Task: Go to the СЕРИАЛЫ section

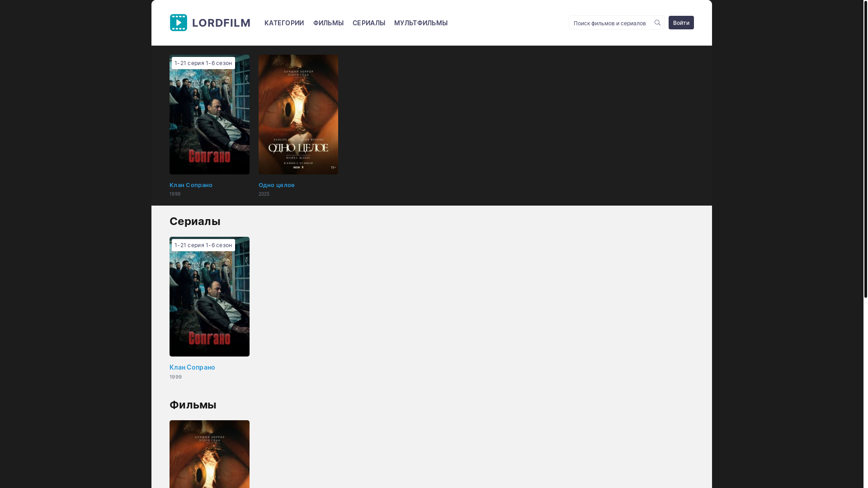Action: tap(369, 23)
